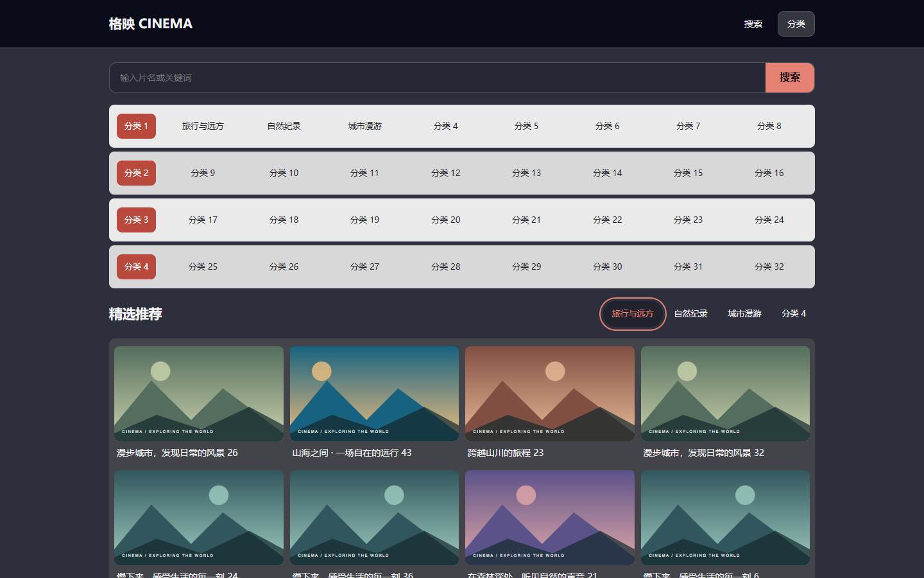Open category 分类 32
This screenshot has height=578, width=924.
[769, 267]
